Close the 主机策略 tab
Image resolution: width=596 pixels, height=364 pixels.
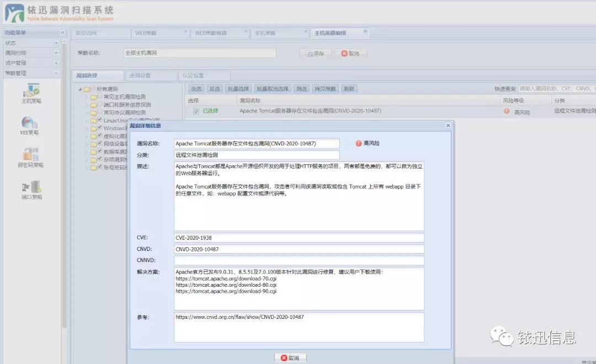tap(305, 31)
